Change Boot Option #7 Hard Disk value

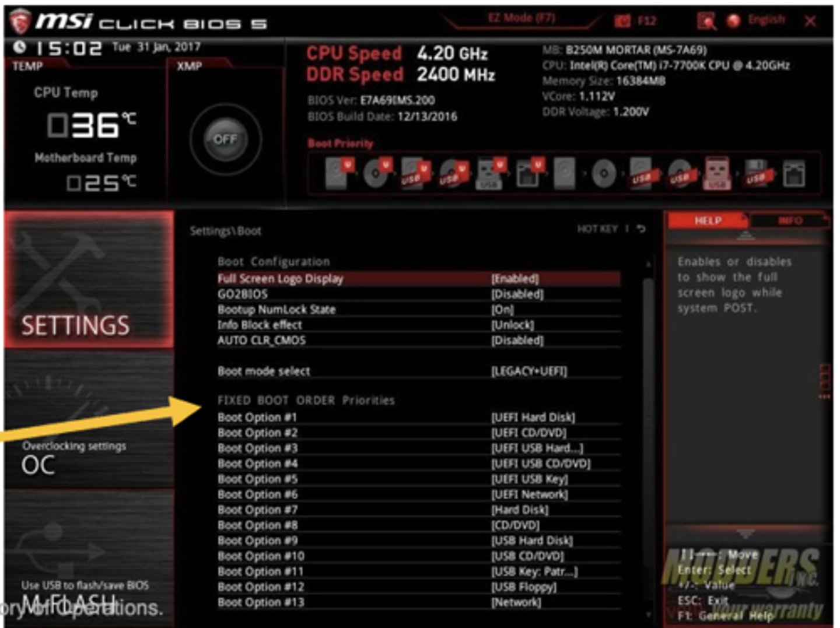coord(519,510)
